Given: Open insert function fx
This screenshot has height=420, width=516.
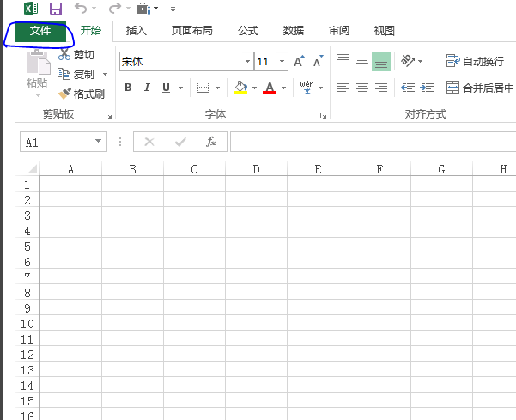Looking at the screenshot, I should pyautogui.click(x=211, y=142).
